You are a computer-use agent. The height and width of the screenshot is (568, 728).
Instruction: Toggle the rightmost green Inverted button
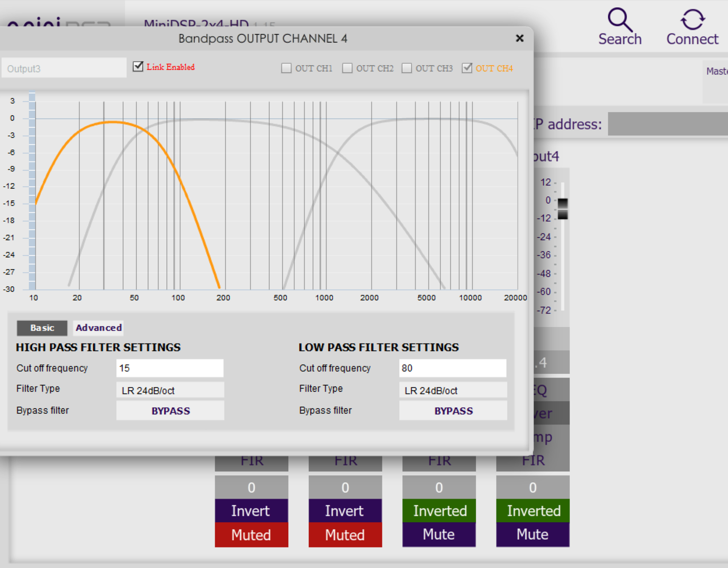click(533, 511)
